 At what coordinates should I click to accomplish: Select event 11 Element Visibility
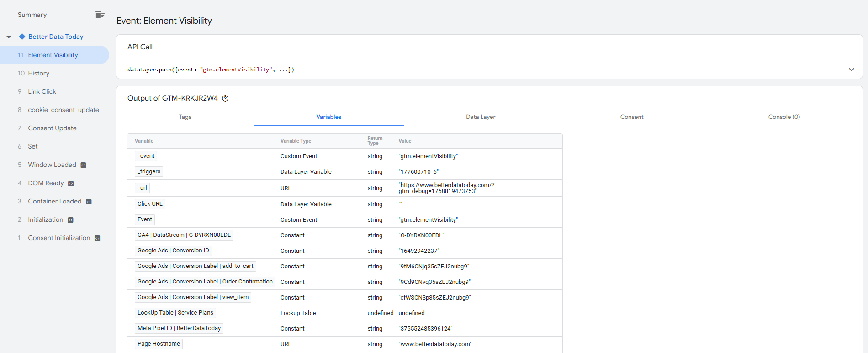(54, 55)
